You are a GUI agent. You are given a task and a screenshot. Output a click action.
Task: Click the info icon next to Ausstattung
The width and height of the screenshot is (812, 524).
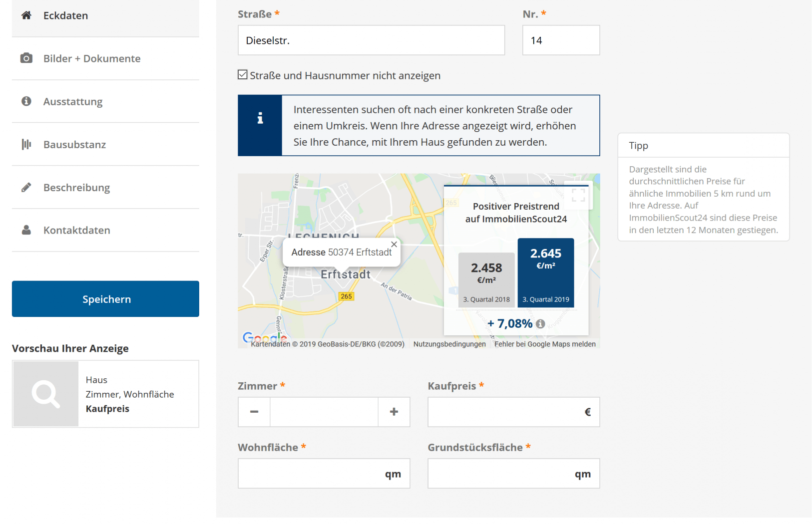(26, 101)
